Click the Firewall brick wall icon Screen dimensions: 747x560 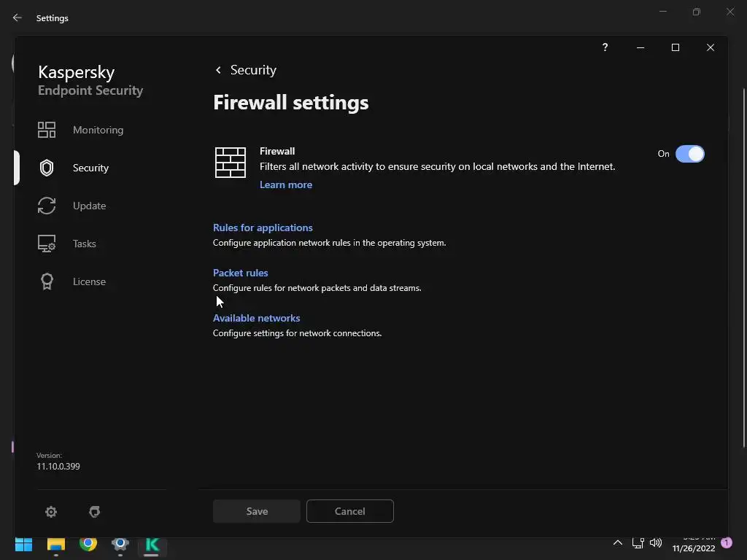pyautogui.click(x=231, y=163)
